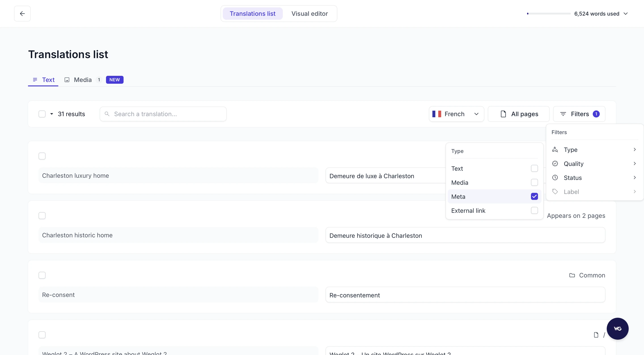Select the Re-consent row checkbox
644x355 pixels.
tap(42, 275)
